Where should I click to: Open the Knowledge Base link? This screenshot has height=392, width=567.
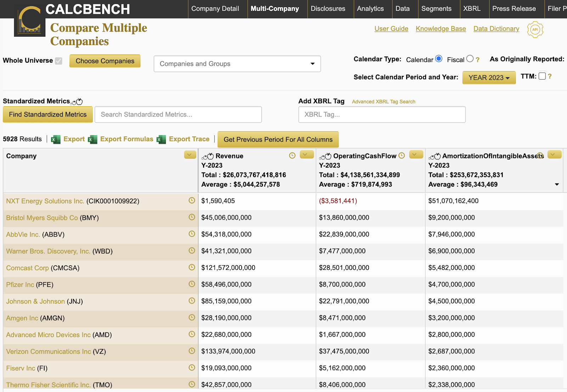coord(441,29)
